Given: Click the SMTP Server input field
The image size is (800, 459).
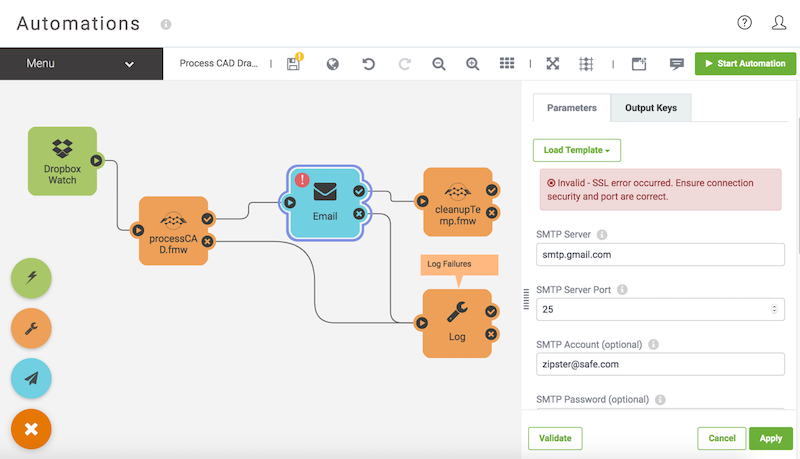Looking at the screenshot, I should [x=660, y=254].
